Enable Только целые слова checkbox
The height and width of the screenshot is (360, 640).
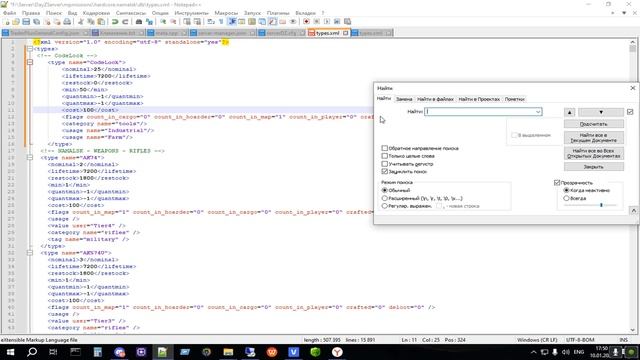pyautogui.click(x=384, y=156)
